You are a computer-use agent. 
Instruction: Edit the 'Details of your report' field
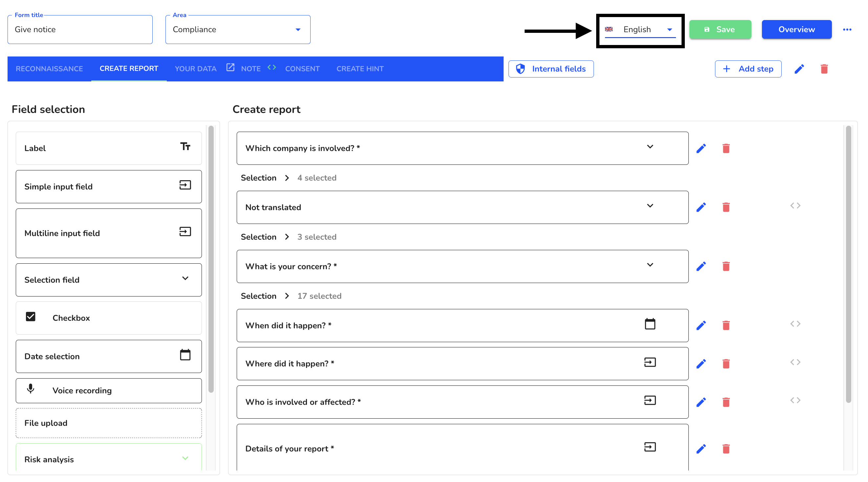click(701, 449)
